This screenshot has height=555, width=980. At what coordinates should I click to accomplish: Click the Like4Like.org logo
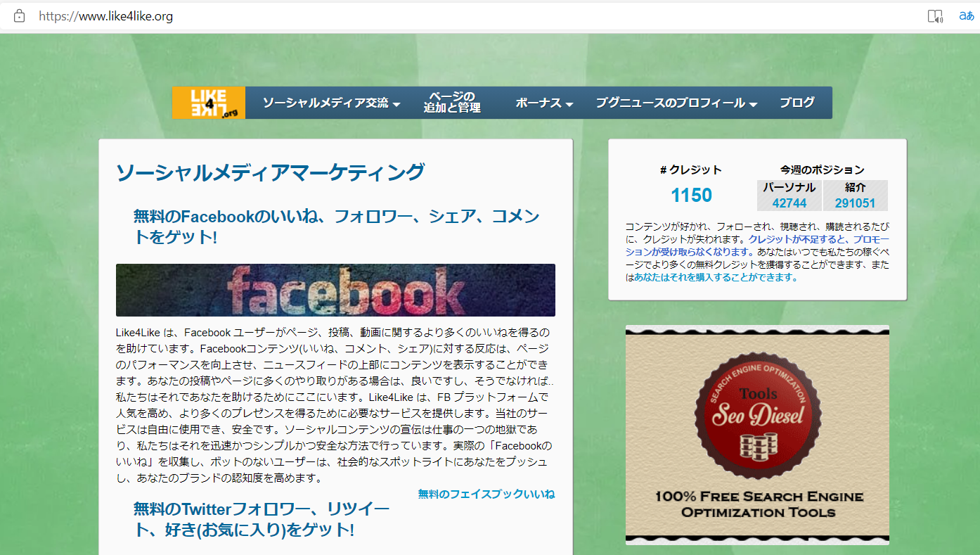pyautogui.click(x=209, y=103)
